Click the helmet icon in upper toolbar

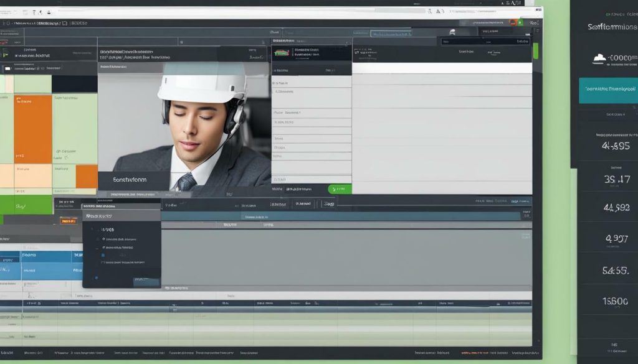click(452, 32)
